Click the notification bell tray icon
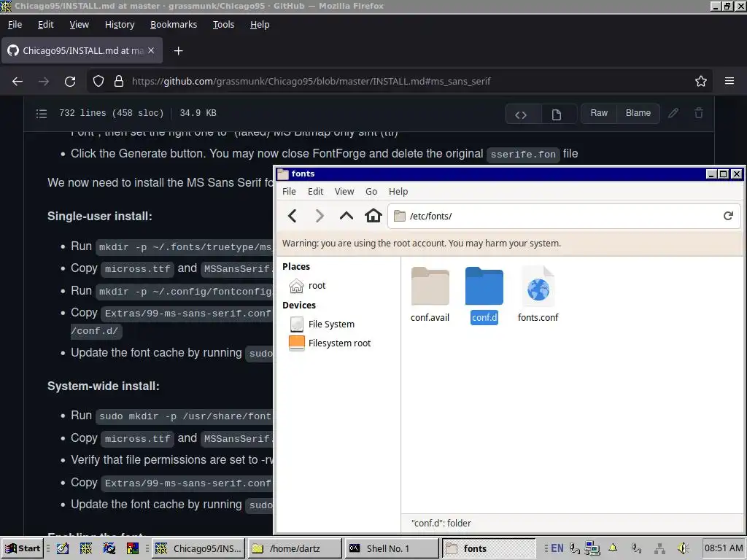The image size is (747, 560). tap(613, 548)
